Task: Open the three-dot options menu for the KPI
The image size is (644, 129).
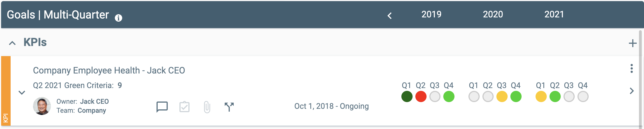Action: pyautogui.click(x=631, y=68)
